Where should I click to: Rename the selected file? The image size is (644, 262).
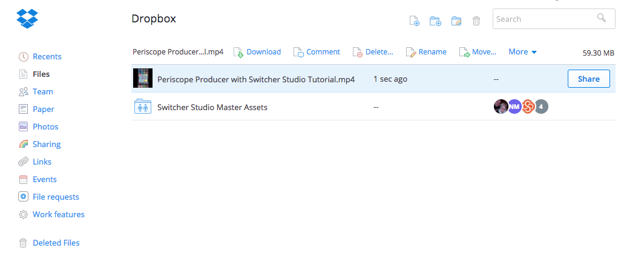pyautogui.click(x=432, y=52)
